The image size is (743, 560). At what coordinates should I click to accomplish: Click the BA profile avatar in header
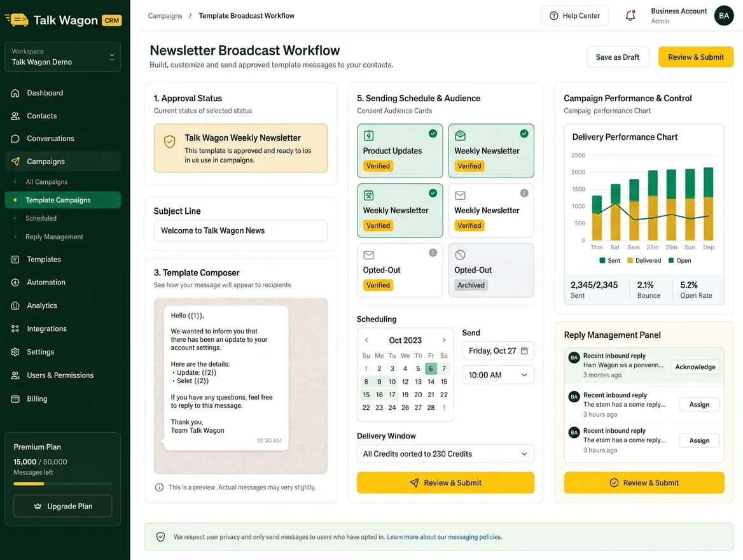[723, 16]
